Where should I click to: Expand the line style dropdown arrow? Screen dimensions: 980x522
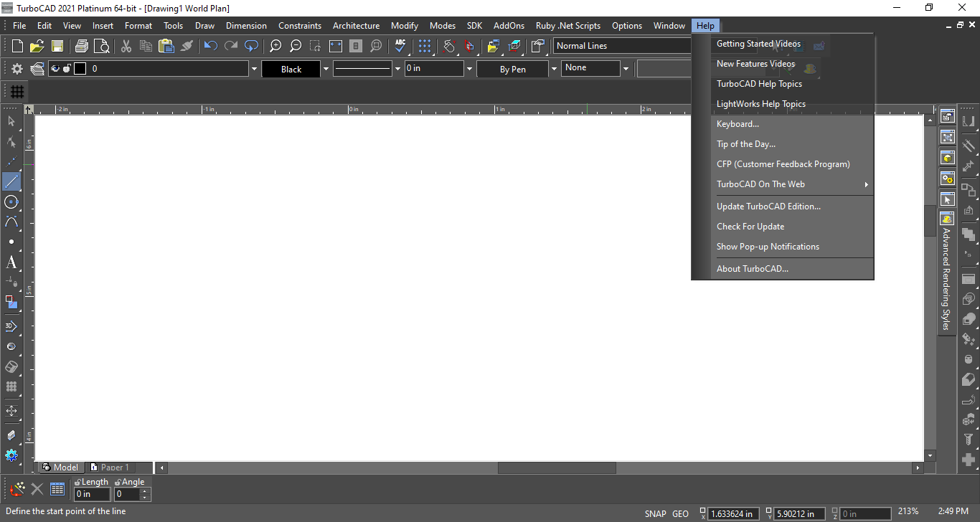pyautogui.click(x=398, y=69)
